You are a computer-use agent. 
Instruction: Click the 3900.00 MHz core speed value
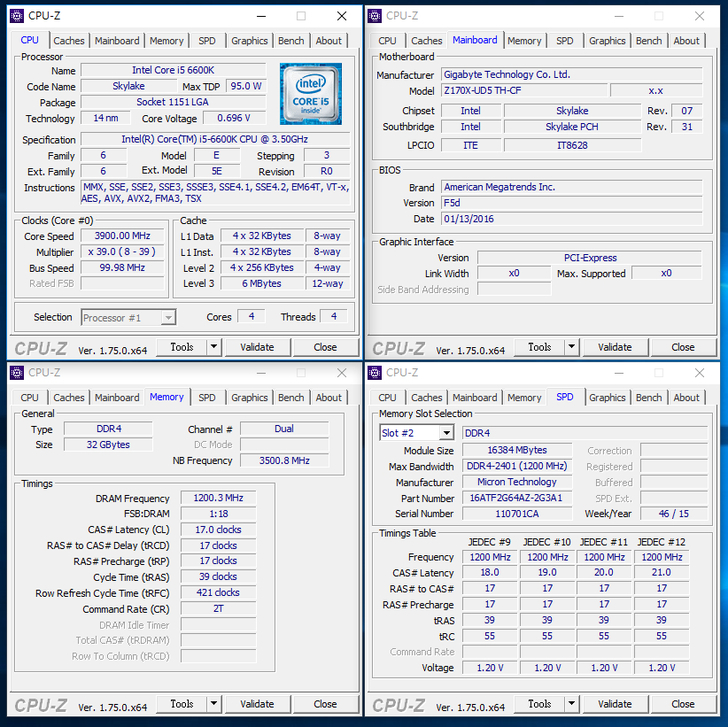coord(123,236)
